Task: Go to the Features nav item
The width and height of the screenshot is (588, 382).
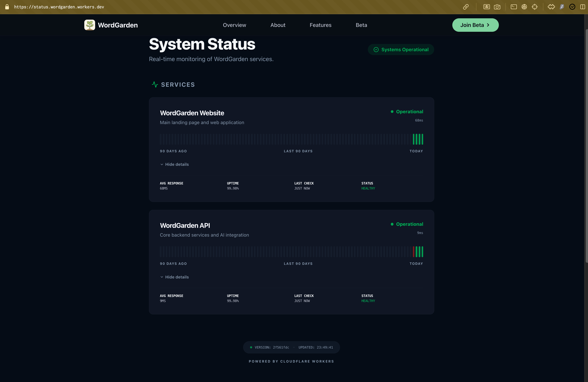Action: pos(320,25)
